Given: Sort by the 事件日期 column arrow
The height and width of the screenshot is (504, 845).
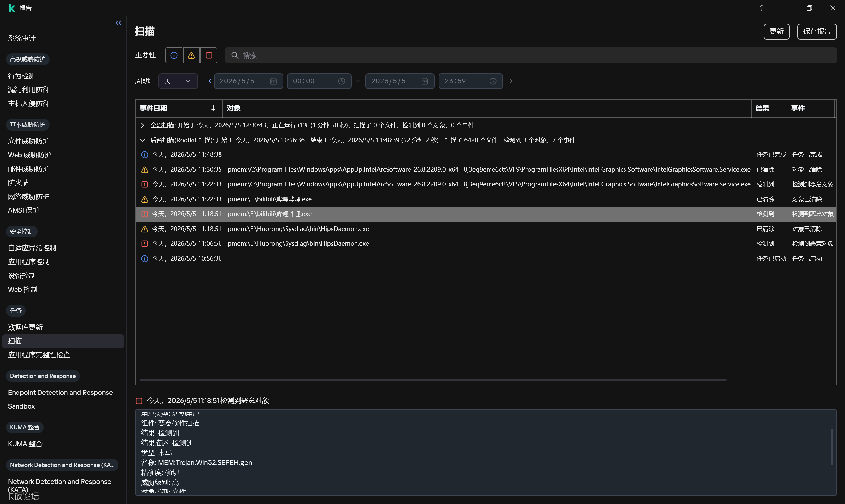Looking at the screenshot, I should (x=213, y=108).
